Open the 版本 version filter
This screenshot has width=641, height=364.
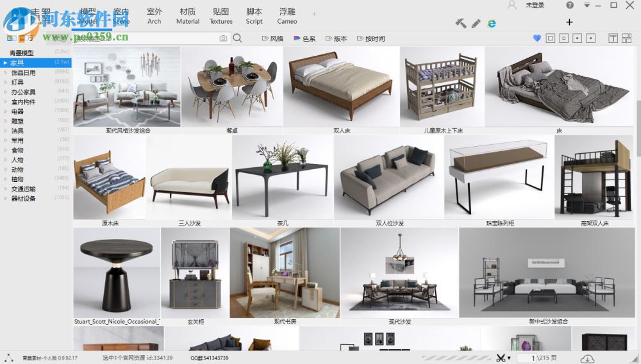[x=337, y=38]
